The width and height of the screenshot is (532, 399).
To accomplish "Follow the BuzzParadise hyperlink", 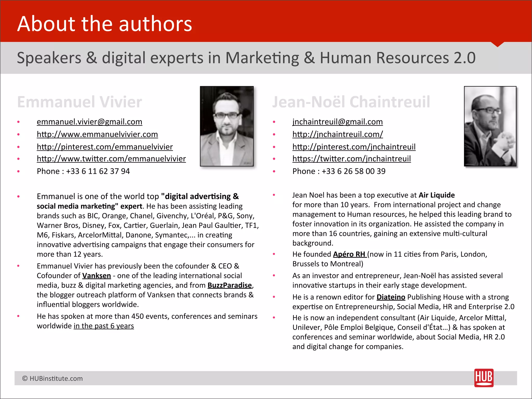I will click(x=230, y=285).
